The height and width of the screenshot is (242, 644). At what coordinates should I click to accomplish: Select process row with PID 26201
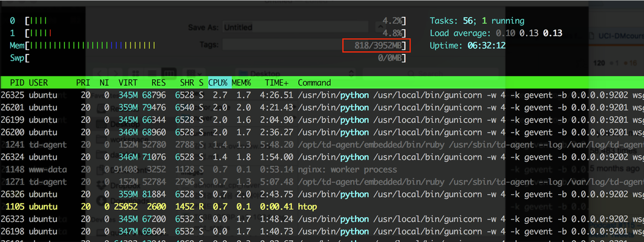[x=322, y=108]
